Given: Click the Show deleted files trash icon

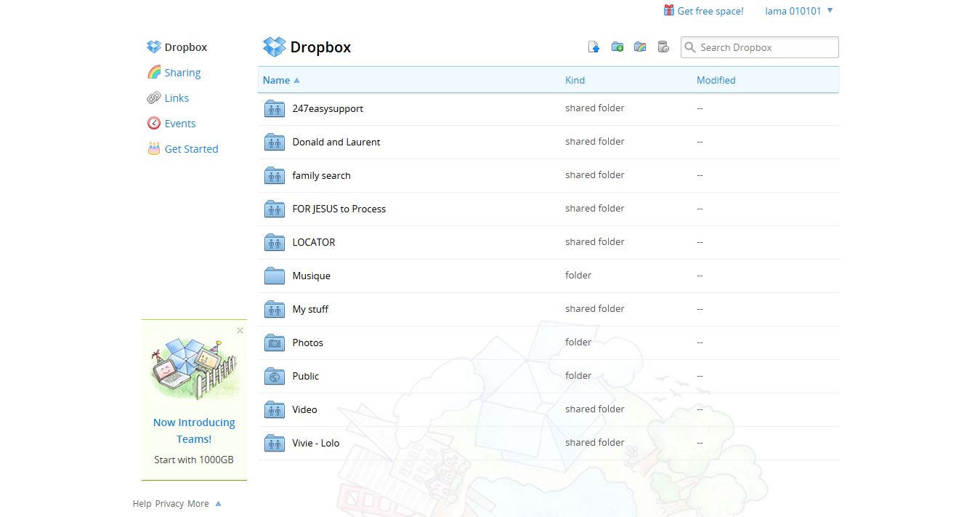Looking at the screenshot, I should 663,47.
